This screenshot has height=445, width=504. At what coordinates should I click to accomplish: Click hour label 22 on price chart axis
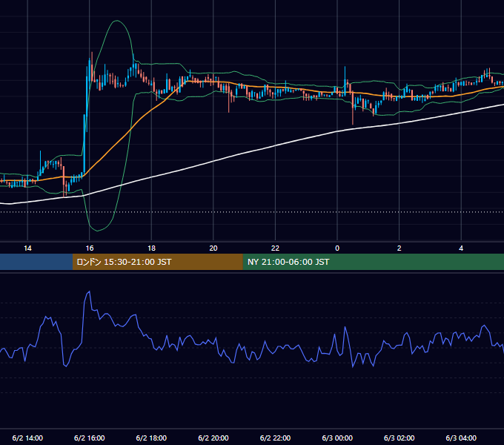coord(275,248)
